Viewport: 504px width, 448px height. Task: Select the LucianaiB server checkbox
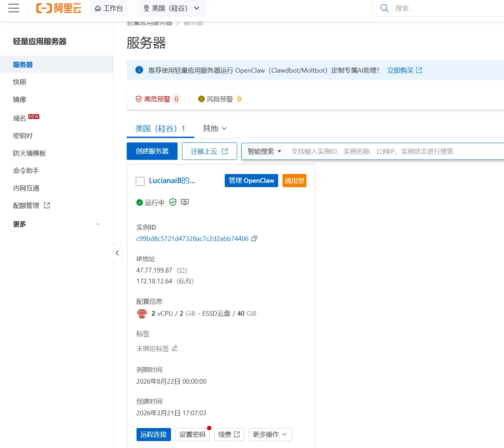point(140,181)
